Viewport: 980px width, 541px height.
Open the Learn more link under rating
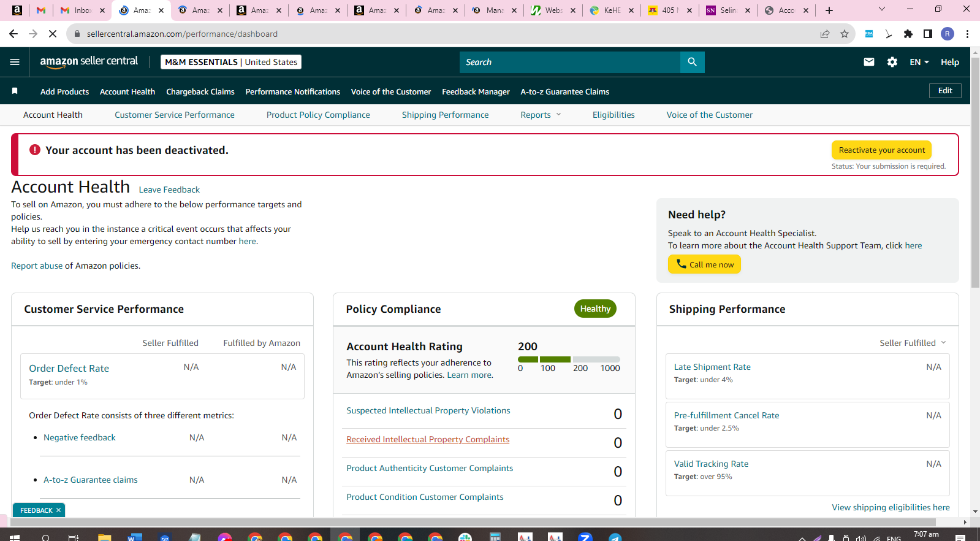tap(469, 375)
